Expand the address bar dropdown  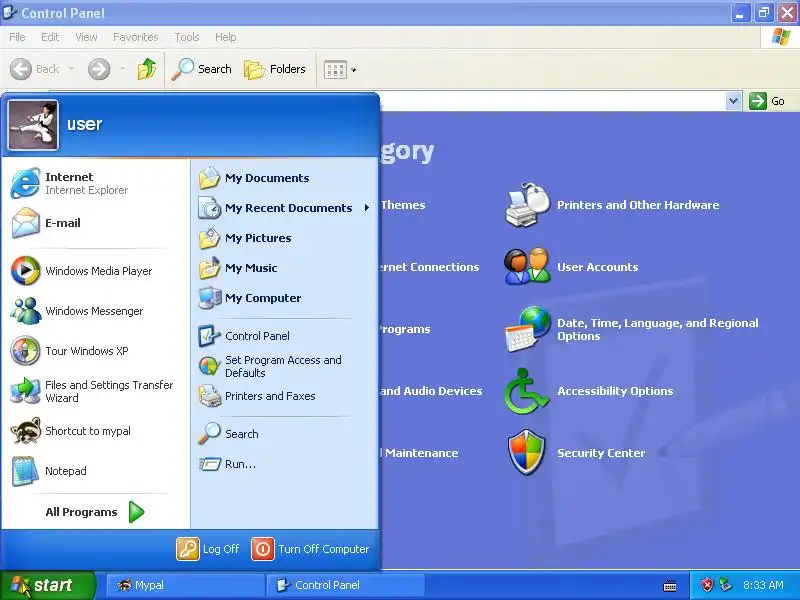(734, 101)
